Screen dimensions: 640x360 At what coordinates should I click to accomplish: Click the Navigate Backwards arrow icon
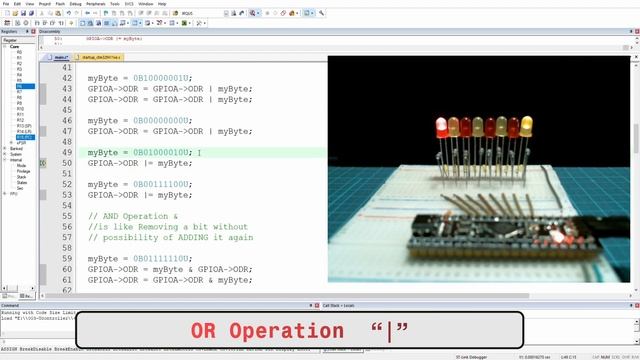point(87,13)
